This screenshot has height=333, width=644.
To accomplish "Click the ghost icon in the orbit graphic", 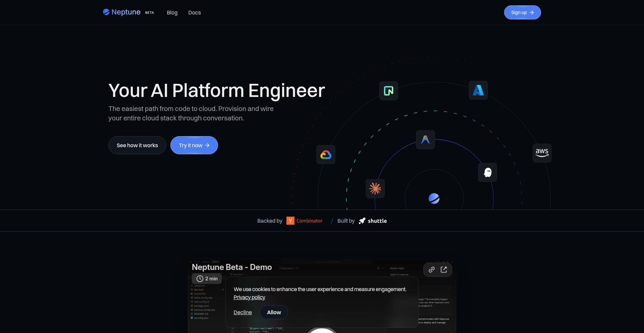I will (488, 172).
